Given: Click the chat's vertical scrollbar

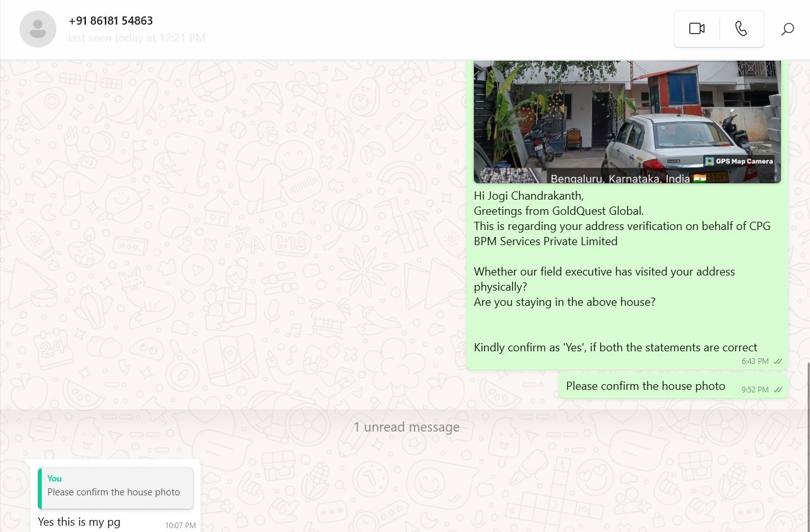Looking at the screenshot, I should [x=807, y=442].
